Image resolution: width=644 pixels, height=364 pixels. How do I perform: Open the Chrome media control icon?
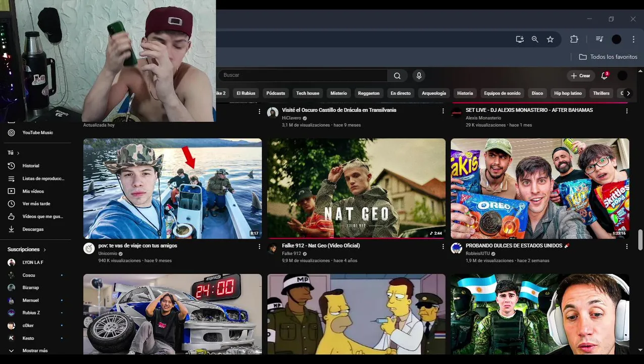(599, 39)
